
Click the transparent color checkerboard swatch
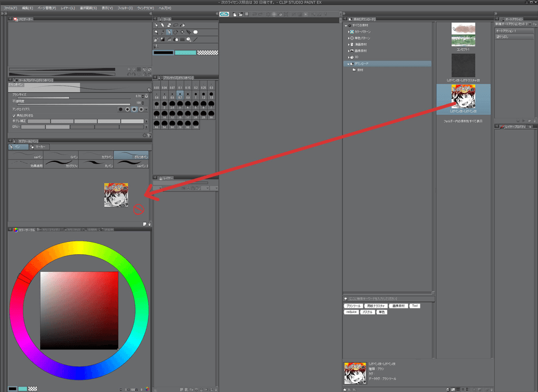(207, 53)
